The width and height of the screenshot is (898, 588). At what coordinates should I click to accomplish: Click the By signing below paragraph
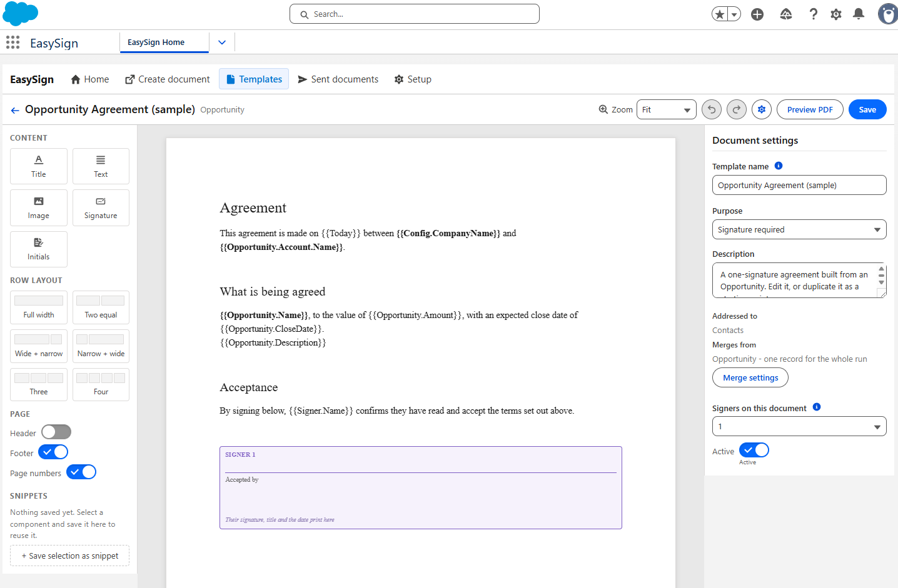click(397, 411)
